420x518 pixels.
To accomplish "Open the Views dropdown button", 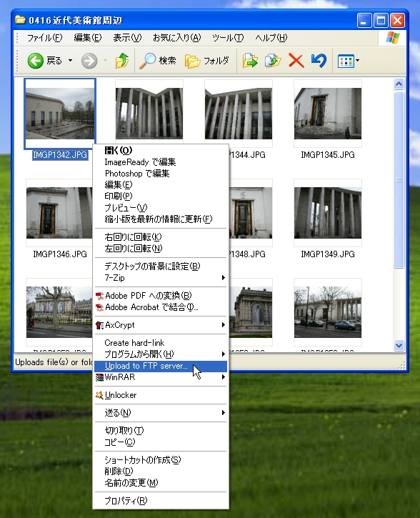I will pyautogui.click(x=349, y=61).
